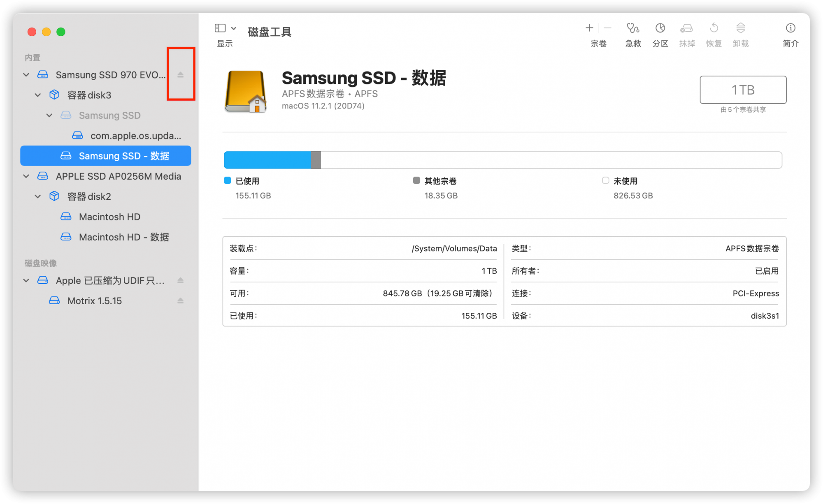Image resolution: width=823 pixels, height=504 pixels.
Task: Eject the Samsung SSD 970 EVO disk
Action: [180, 75]
